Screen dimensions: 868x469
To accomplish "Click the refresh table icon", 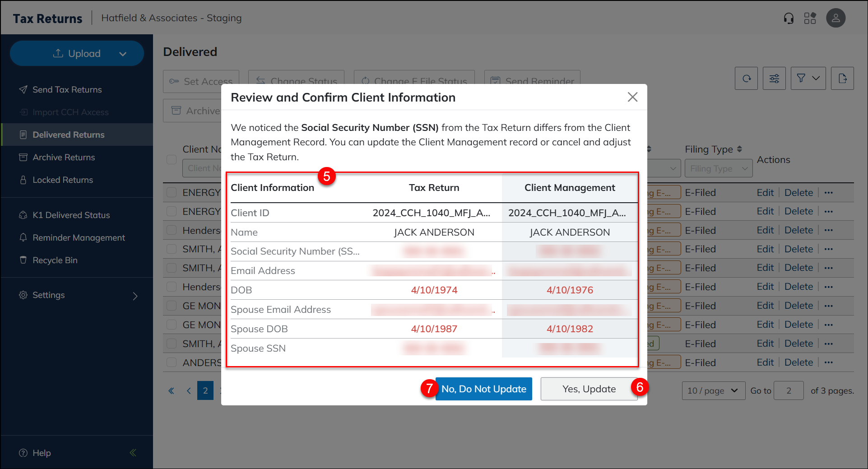I will point(747,79).
